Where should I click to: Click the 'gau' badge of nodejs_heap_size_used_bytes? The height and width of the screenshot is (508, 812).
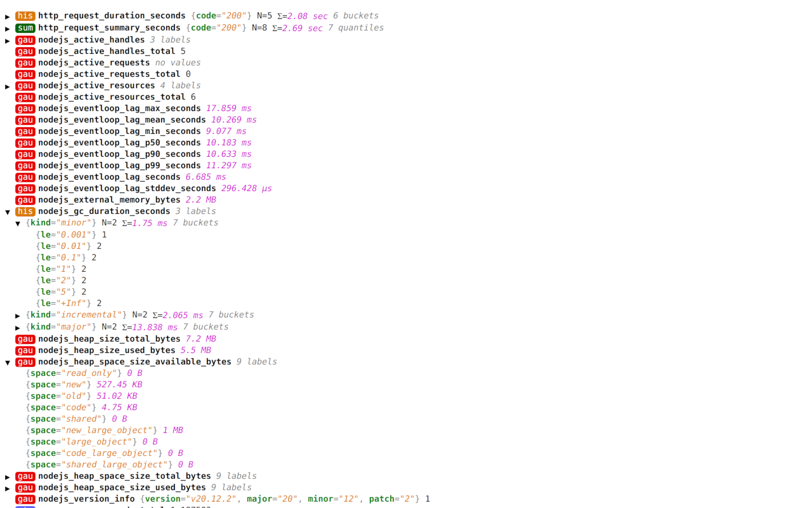(25, 351)
